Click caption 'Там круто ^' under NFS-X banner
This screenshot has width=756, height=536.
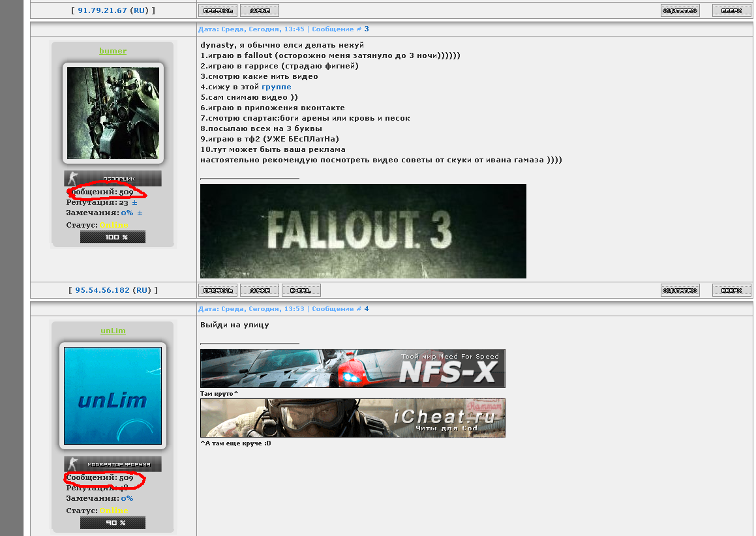tap(219, 393)
